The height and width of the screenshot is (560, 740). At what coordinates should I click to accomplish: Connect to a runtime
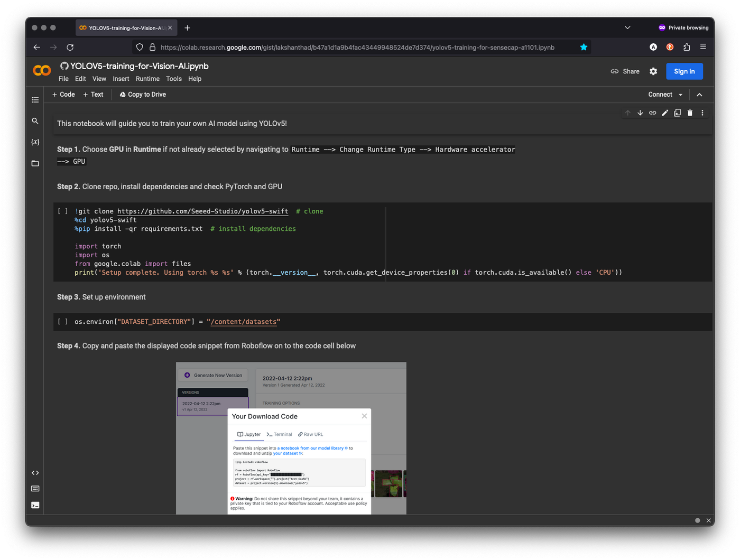[x=660, y=95]
